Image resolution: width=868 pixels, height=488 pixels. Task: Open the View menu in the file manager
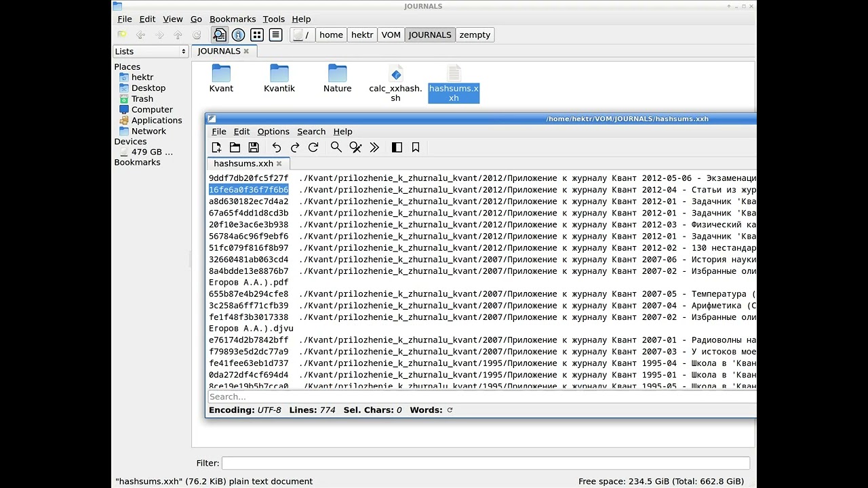(173, 19)
